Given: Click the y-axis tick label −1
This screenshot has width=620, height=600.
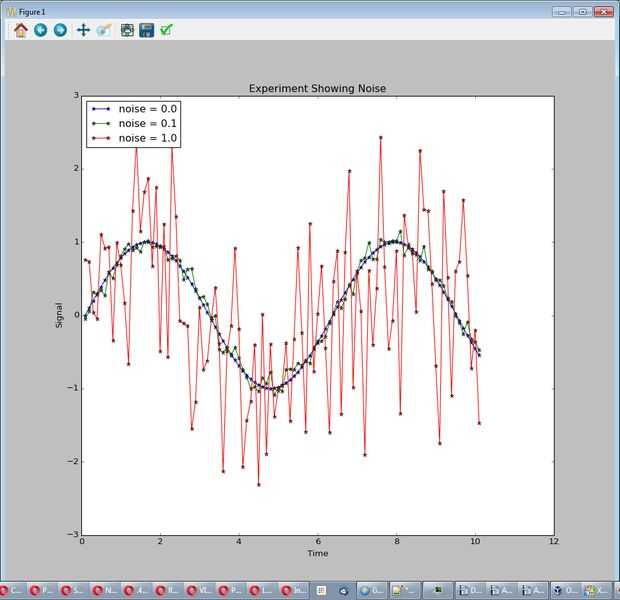Looking at the screenshot, I should (73, 388).
